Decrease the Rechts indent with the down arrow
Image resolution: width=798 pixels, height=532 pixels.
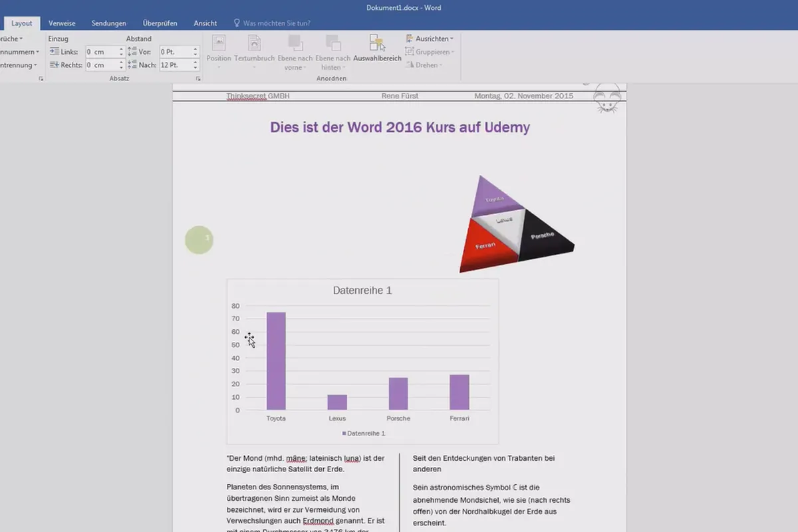click(x=122, y=68)
